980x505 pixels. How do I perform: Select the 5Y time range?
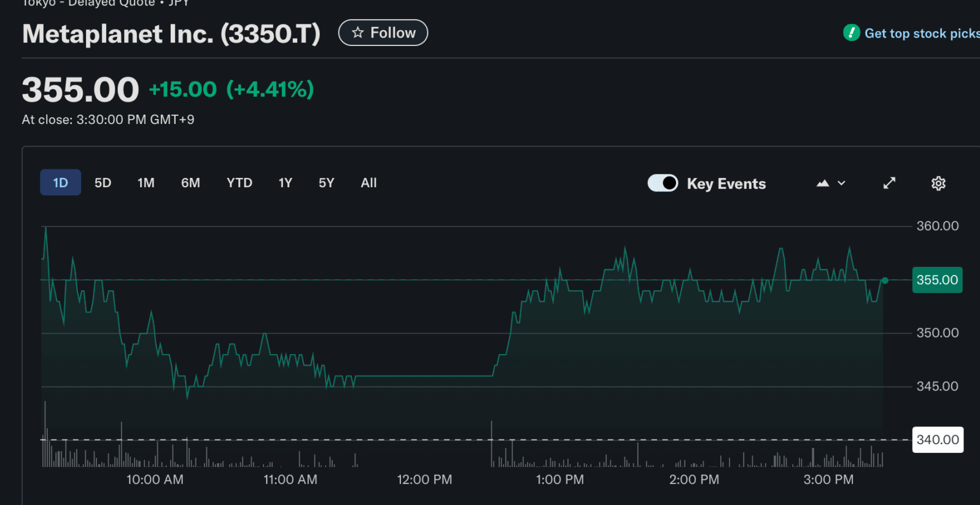point(326,183)
